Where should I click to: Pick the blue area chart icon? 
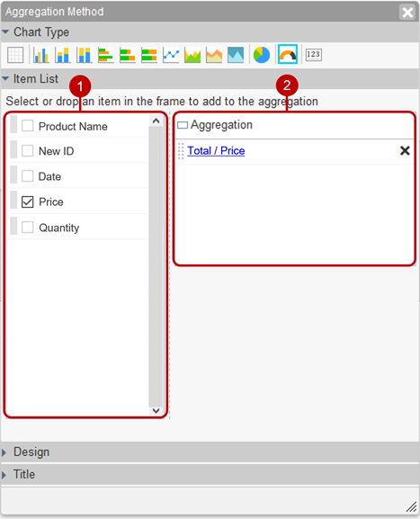tap(236, 55)
